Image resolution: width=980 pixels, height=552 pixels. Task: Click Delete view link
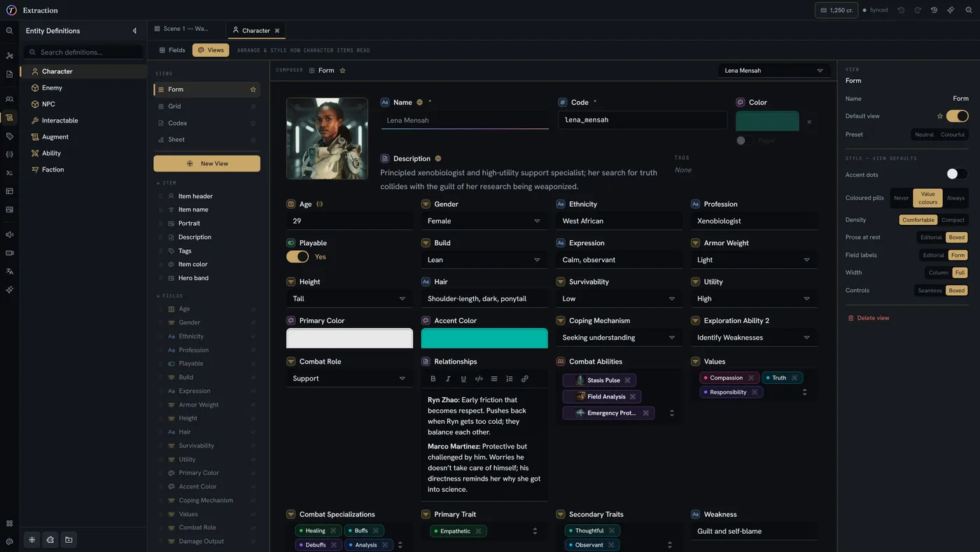coord(868,318)
